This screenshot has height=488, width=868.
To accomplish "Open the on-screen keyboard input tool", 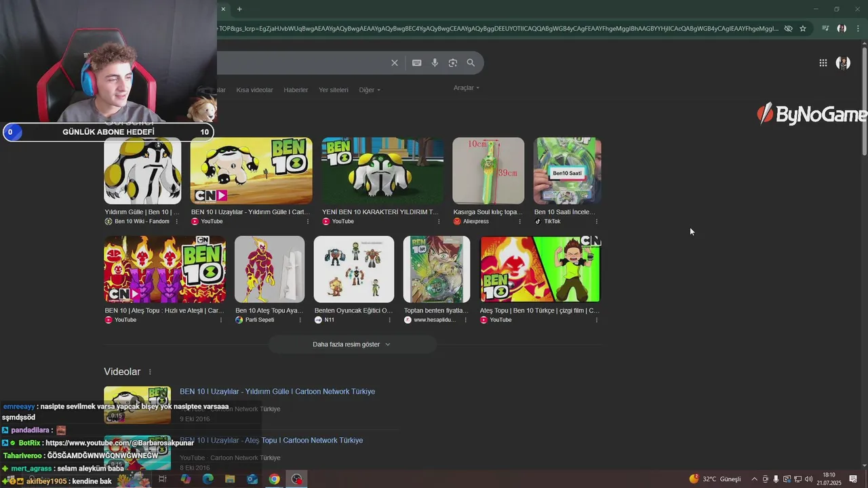I will click(417, 62).
